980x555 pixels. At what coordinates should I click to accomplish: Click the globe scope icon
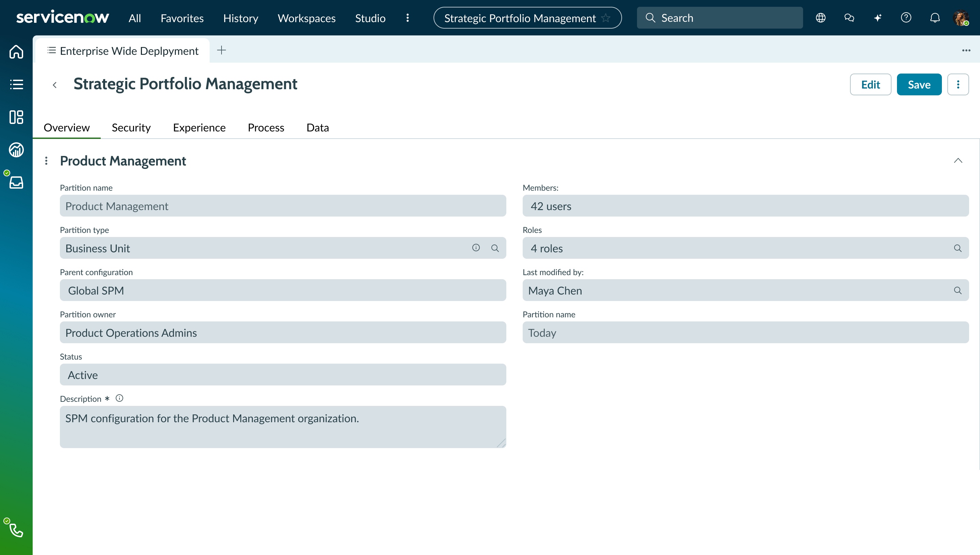[820, 18]
